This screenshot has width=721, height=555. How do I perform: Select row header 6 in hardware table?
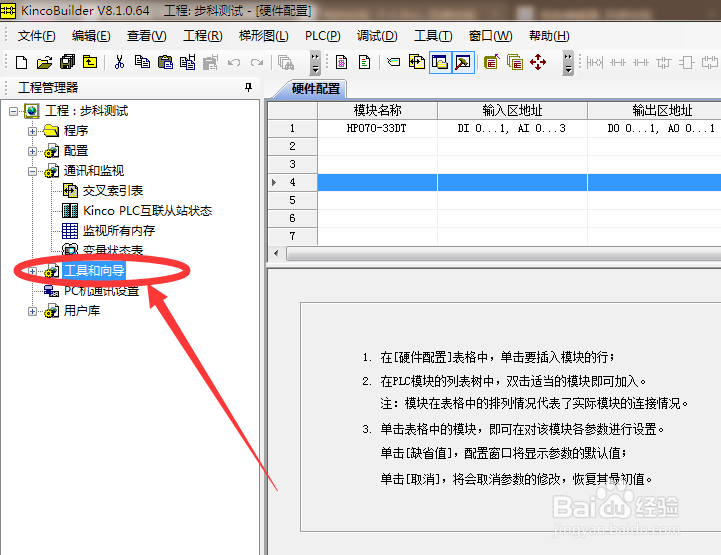292,218
